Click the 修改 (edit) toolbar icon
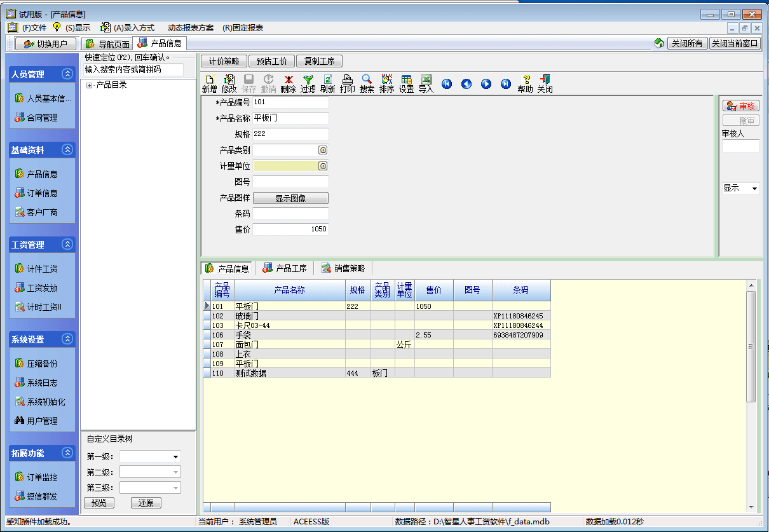 (x=229, y=84)
